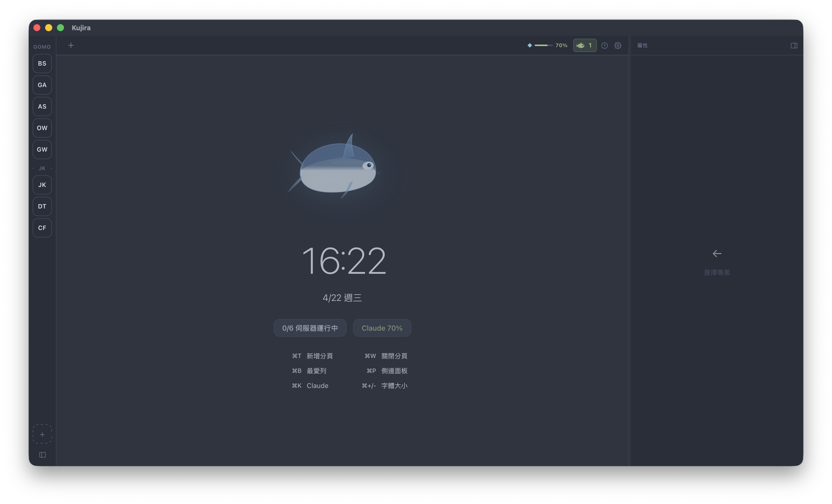Open the whale badge showing 1

coord(585,45)
